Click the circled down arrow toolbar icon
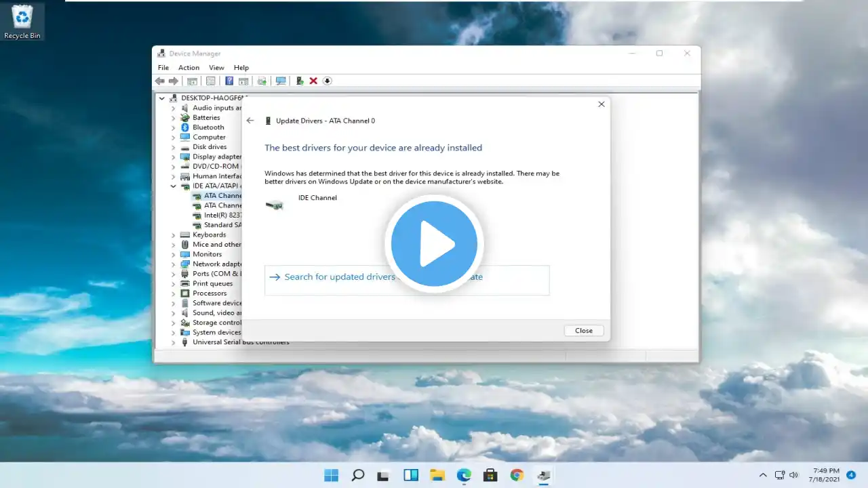The height and width of the screenshot is (488, 868). [327, 81]
